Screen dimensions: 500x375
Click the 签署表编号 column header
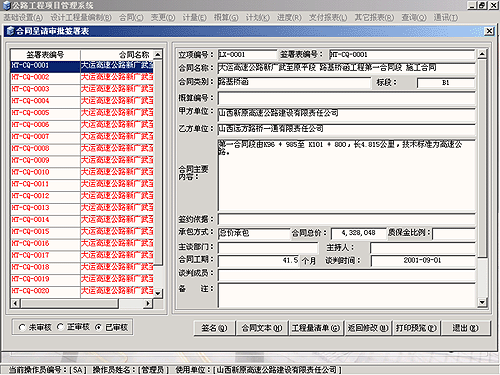[x=45, y=55]
